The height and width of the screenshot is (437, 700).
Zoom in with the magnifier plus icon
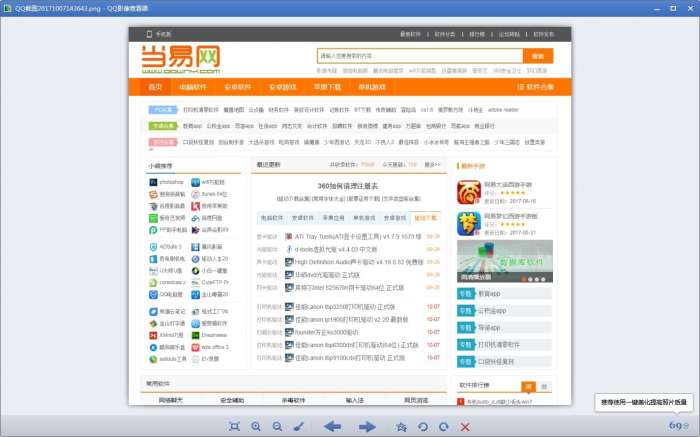coord(256,427)
